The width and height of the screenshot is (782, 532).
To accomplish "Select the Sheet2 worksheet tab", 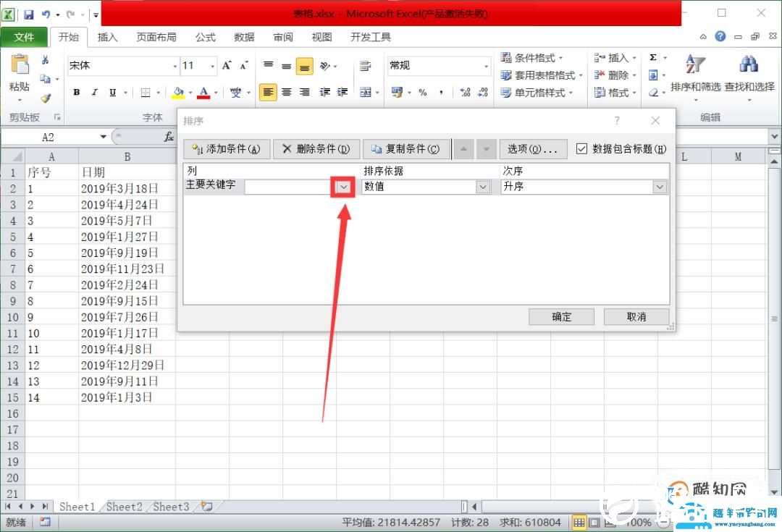I will [125, 507].
